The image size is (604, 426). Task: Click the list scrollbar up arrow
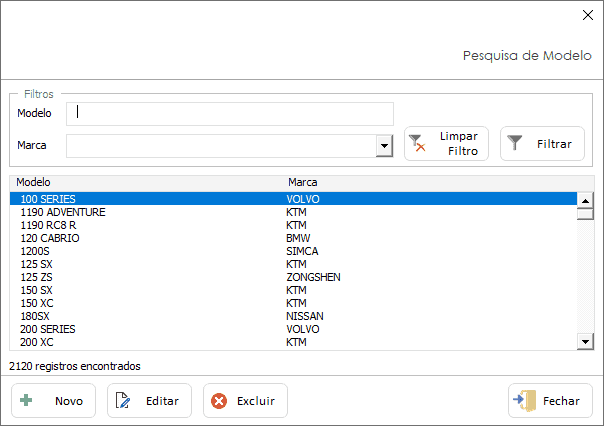(585, 200)
